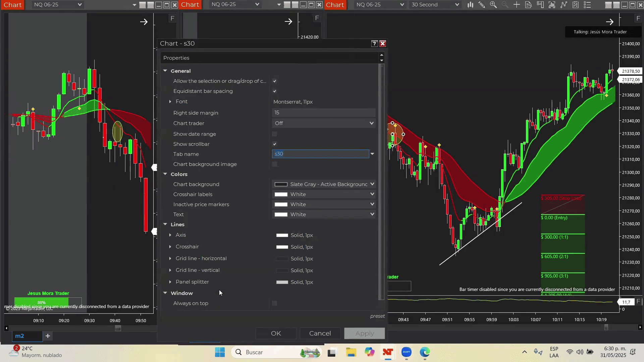Open Windows Start menu
This screenshot has width=644, height=362.
click(x=220, y=352)
